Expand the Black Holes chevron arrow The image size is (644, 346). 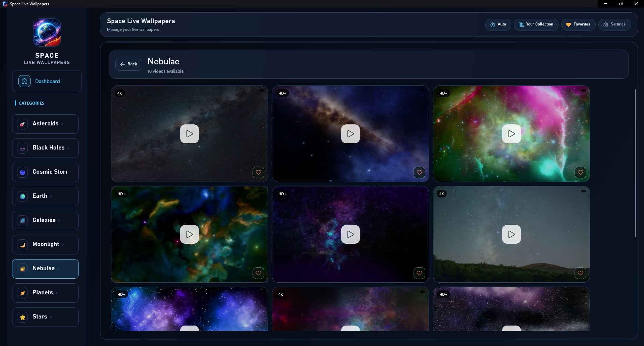pos(68,148)
